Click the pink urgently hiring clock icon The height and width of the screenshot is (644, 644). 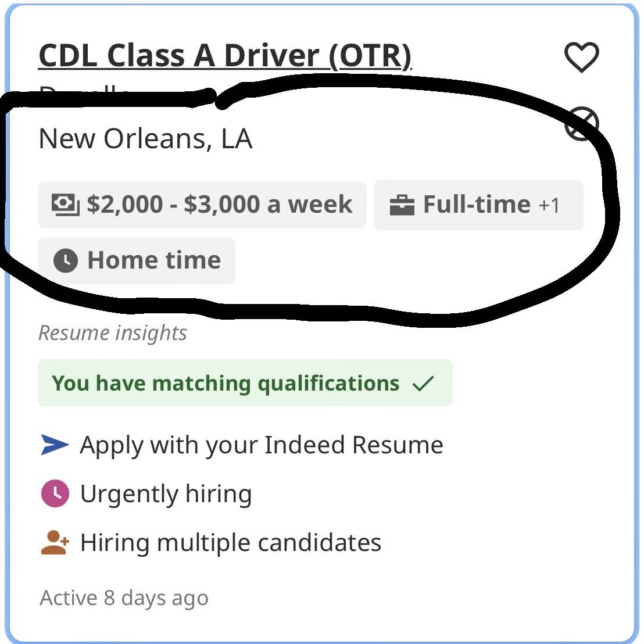coord(55,494)
